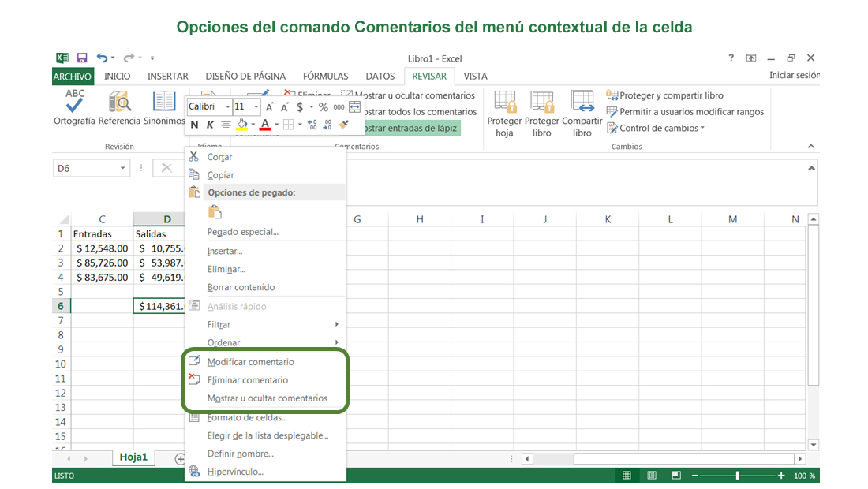Screen dimensions: 868x489
Task: Click the Format Painter brush icon
Action: click(344, 125)
